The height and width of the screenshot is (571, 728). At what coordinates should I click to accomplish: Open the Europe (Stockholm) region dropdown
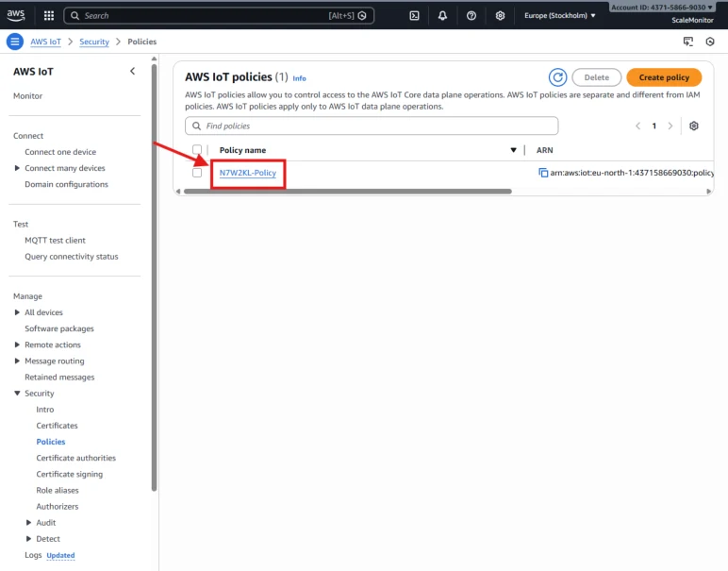tap(559, 16)
